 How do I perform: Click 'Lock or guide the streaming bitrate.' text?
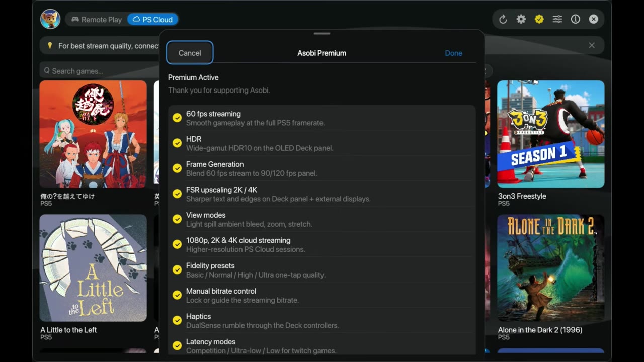(x=243, y=300)
